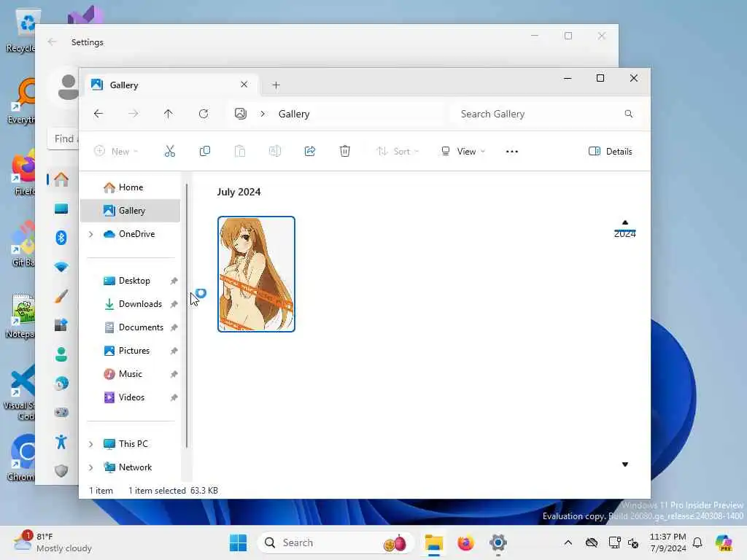Show hidden system tray icons

[x=568, y=542]
